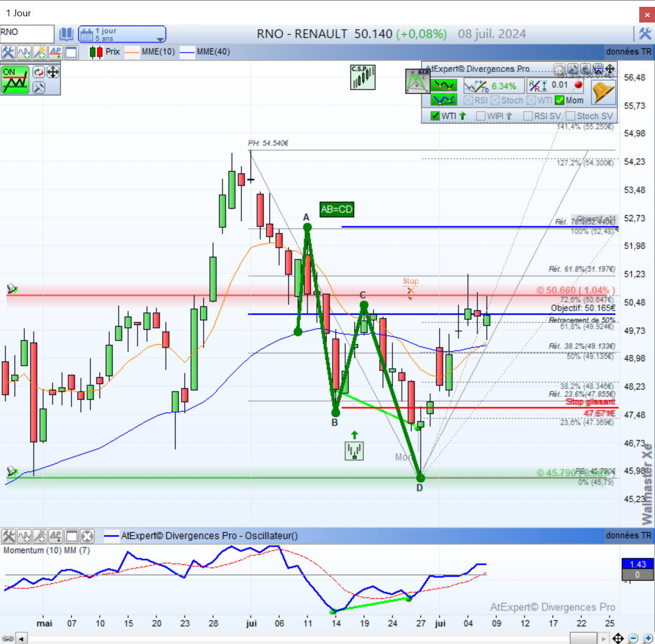Open the 1 jour 5 ans timeframe dropdown
Viewport: 655px width, 644px height.
click(x=122, y=34)
